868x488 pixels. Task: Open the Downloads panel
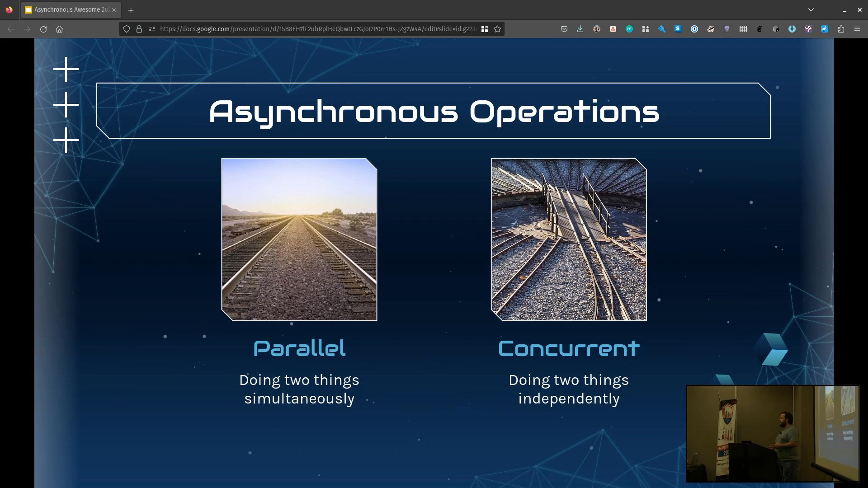(x=580, y=29)
